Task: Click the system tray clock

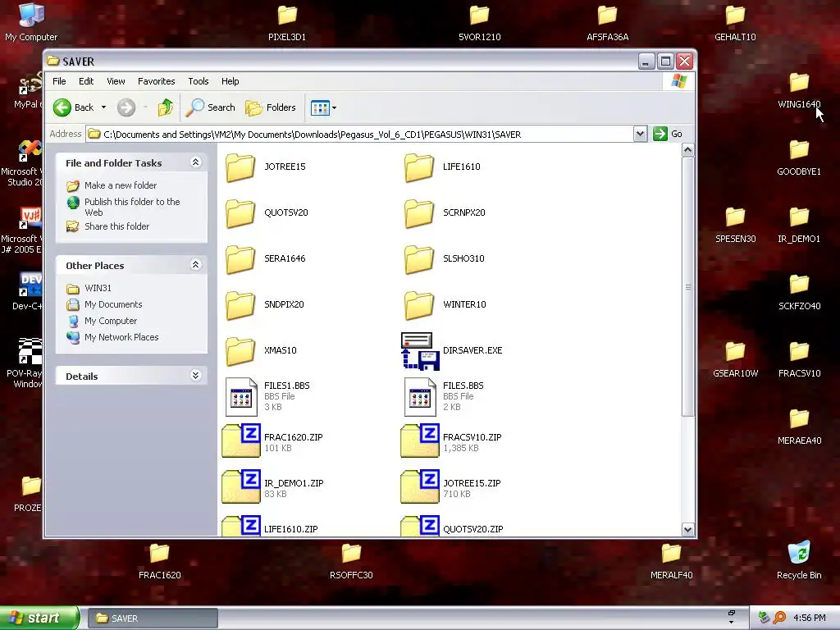Action: tap(809, 619)
